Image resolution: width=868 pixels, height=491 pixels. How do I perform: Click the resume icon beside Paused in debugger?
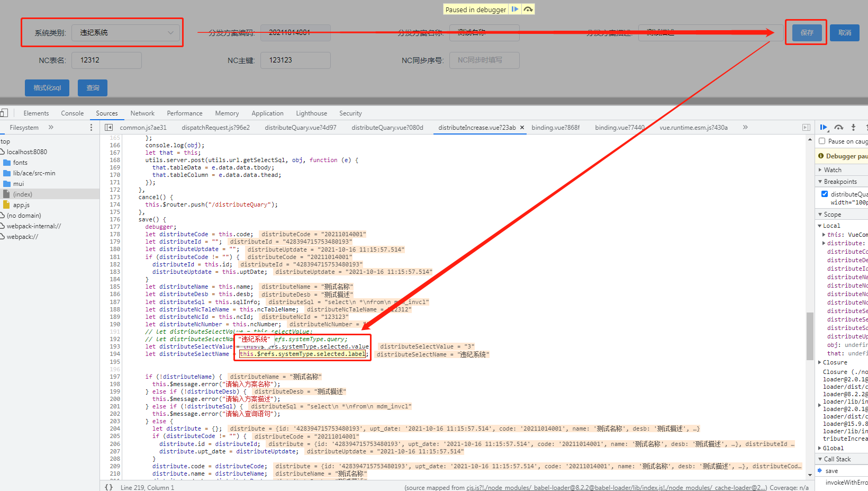(514, 9)
